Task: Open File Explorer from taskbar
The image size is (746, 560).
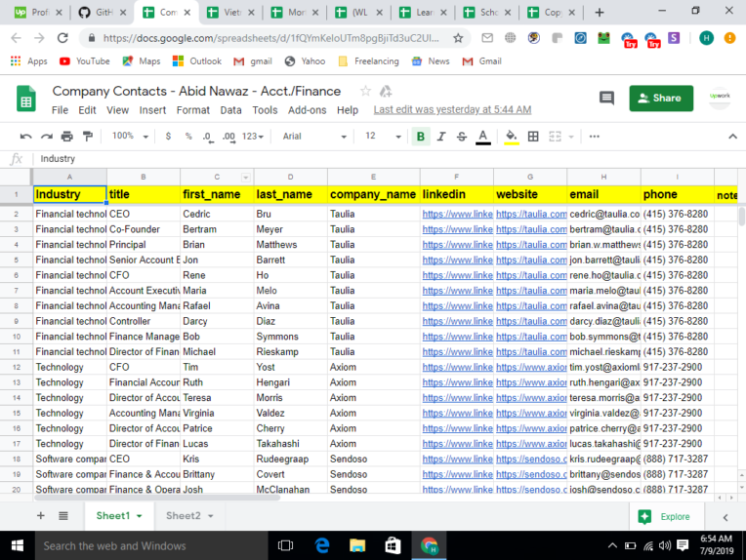Action: [x=357, y=545]
